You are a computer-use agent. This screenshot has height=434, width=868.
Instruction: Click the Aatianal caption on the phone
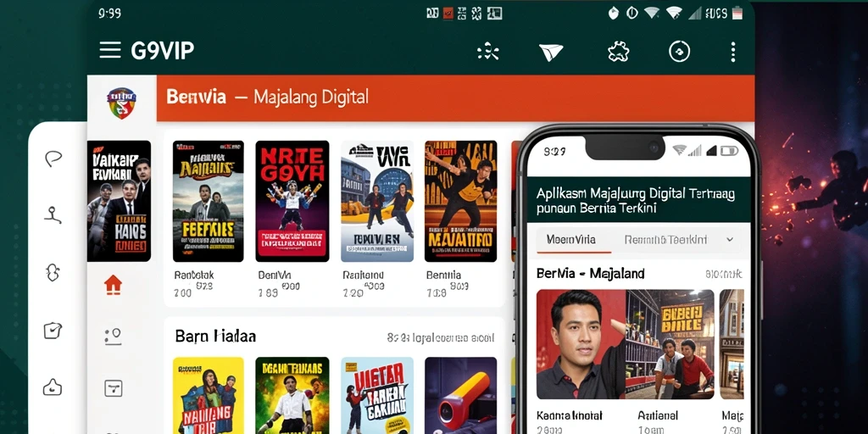658,415
